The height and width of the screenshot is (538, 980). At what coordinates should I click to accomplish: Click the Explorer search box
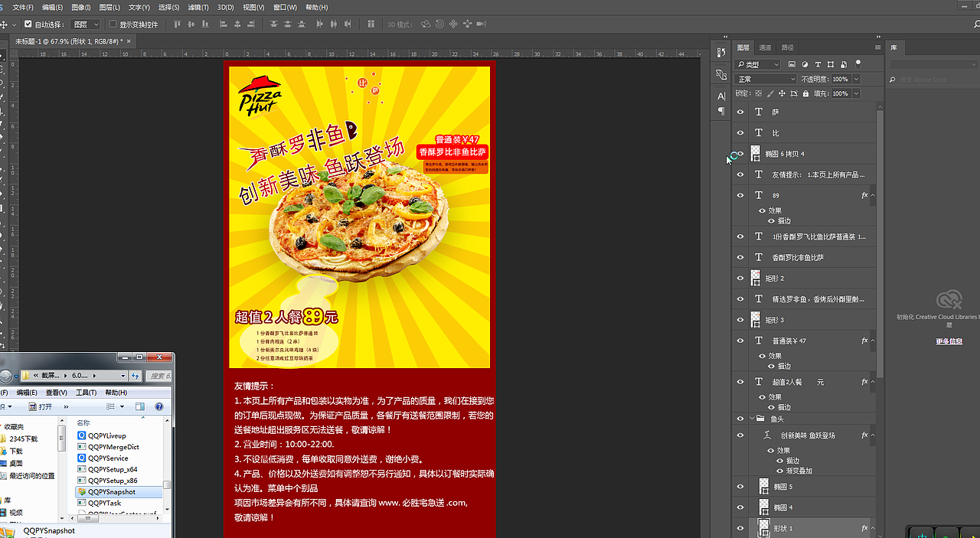click(x=158, y=376)
